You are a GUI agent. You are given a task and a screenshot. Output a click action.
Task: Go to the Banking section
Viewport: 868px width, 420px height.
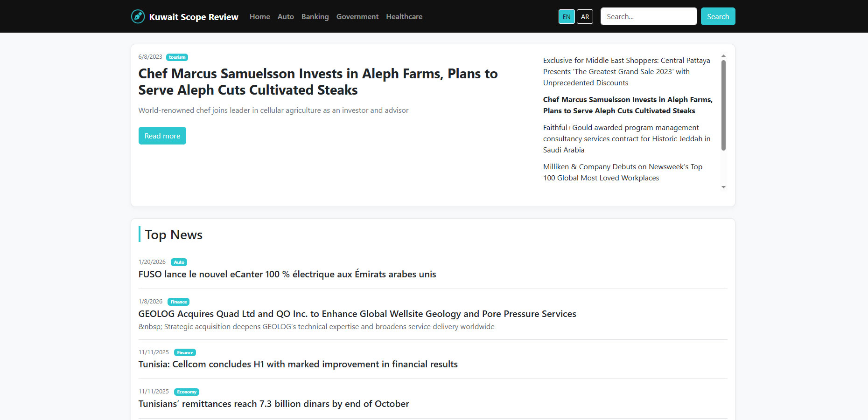click(315, 17)
